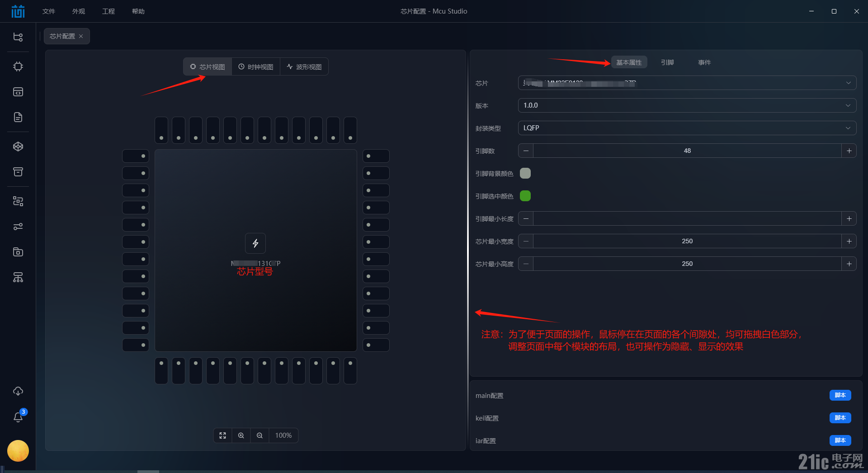This screenshot has width=868, height=473.
Task: Switch to the 引脚 tab
Action: click(x=667, y=62)
